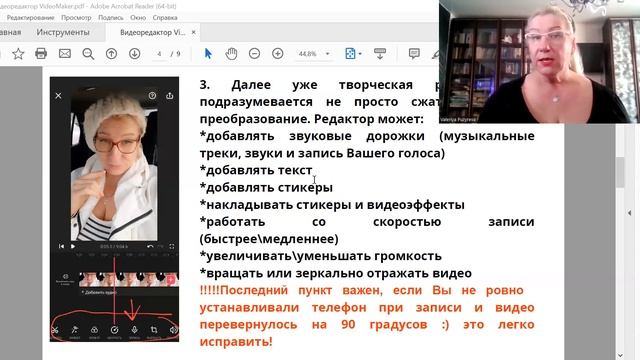Click the speed gauge icon in phone screenshot
Viewport: 640px width, 360px height.
(114, 330)
